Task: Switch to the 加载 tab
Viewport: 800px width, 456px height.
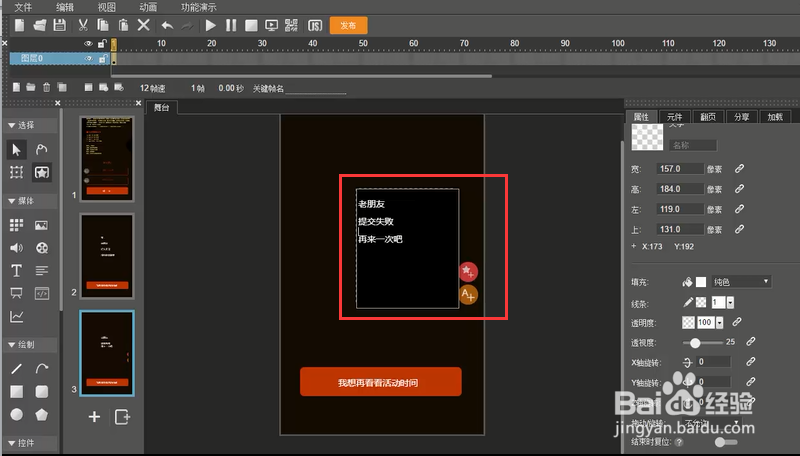Action: (x=775, y=117)
